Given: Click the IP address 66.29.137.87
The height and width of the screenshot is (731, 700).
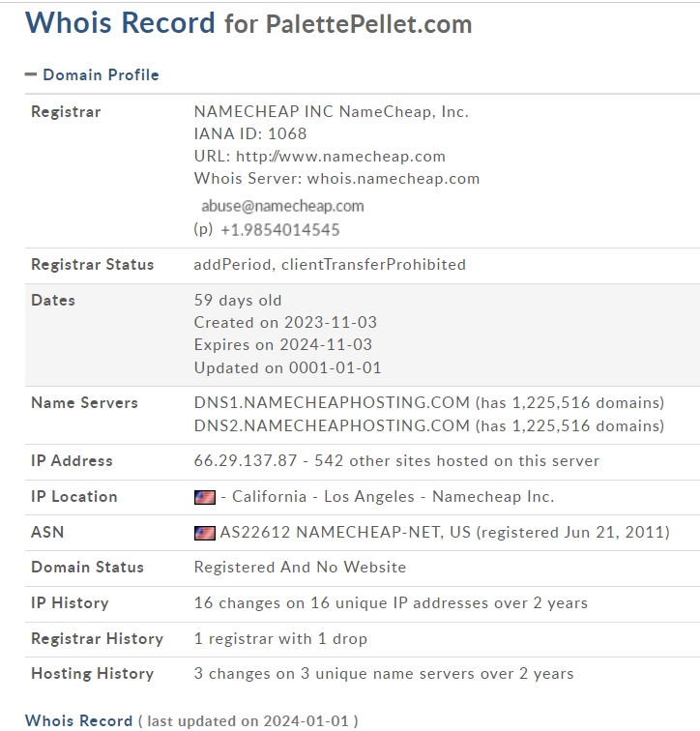Looking at the screenshot, I should 246,460.
